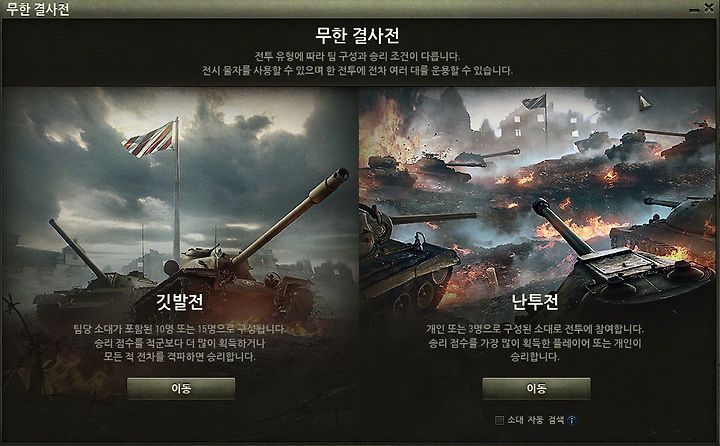Click the 무한 결사전 window title text
This screenshot has height=446, width=720.
click(x=38, y=9)
